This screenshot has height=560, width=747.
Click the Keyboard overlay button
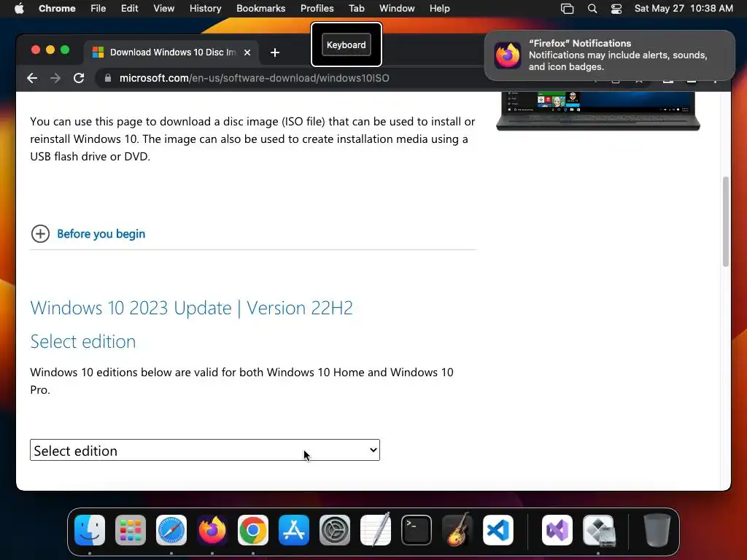point(347,44)
